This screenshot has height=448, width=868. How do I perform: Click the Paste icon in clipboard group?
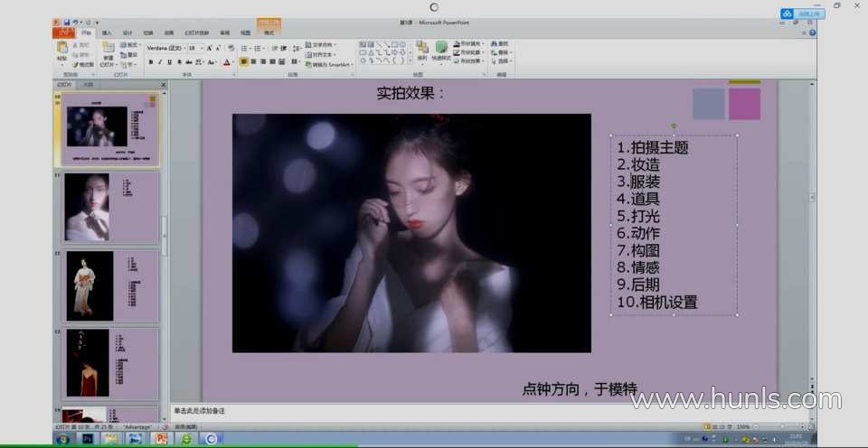[62, 48]
